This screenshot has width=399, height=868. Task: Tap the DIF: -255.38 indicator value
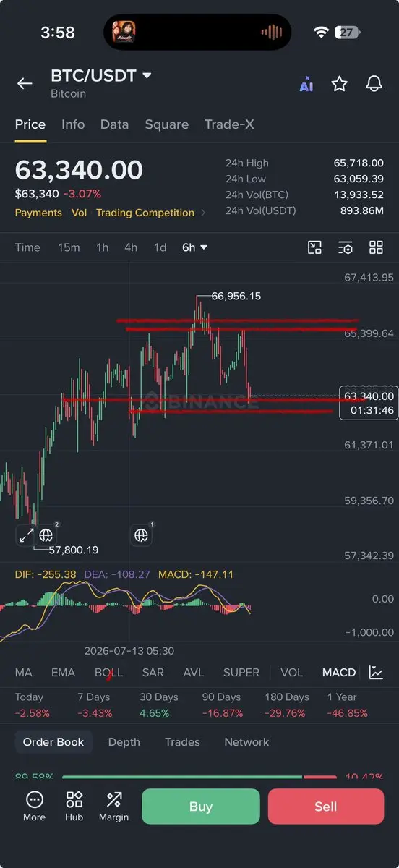coord(46,574)
